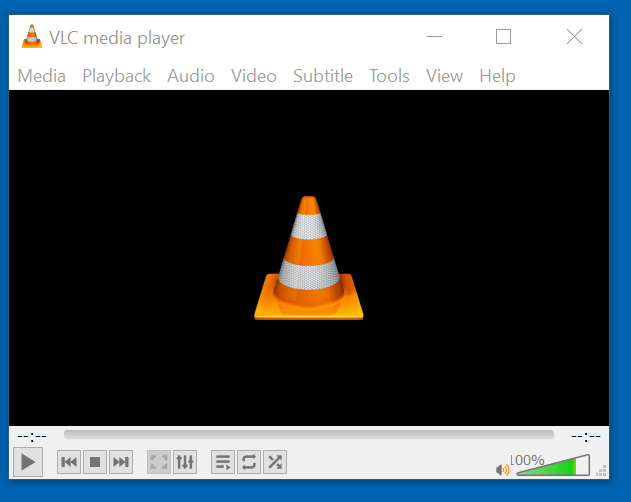Viewport: 631px width, 502px height.
Task: Open the Playback menu
Action: (x=117, y=76)
